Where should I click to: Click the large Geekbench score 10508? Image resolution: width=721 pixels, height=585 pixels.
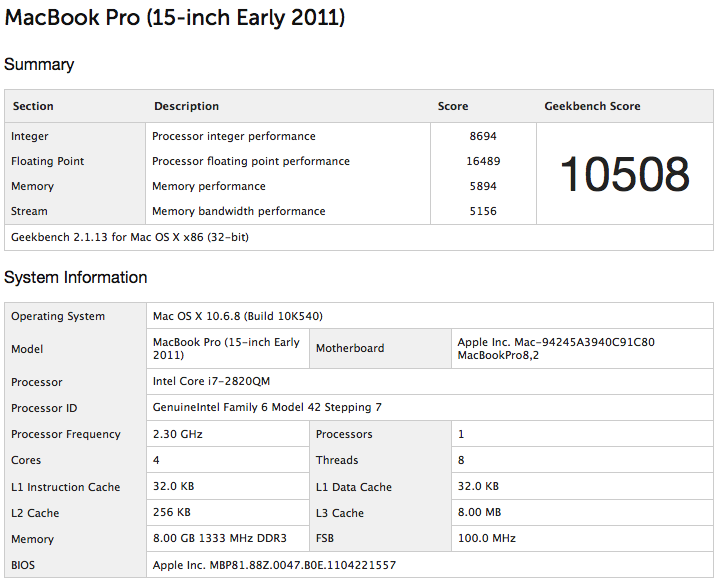click(625, 174)
